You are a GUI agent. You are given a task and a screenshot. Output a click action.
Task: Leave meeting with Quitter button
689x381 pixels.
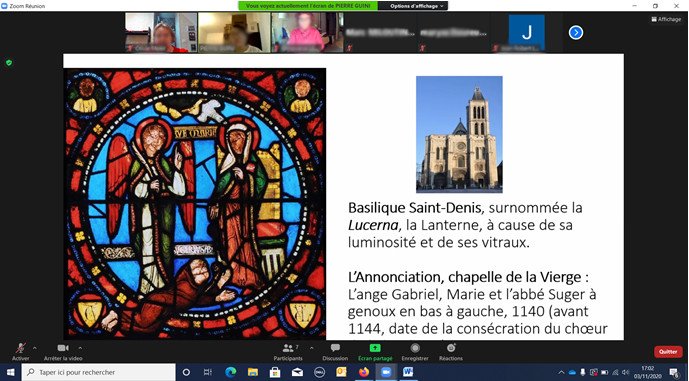coord(668,352)
